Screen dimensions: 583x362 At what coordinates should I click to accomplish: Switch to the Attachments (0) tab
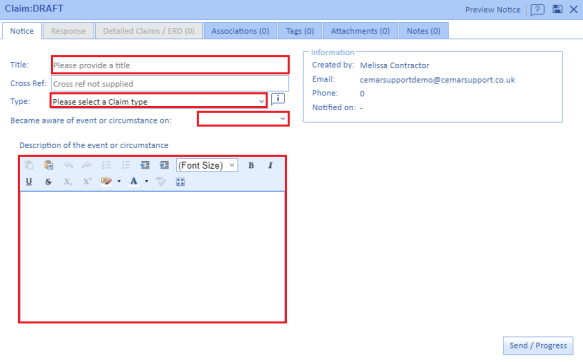[360, 31]
